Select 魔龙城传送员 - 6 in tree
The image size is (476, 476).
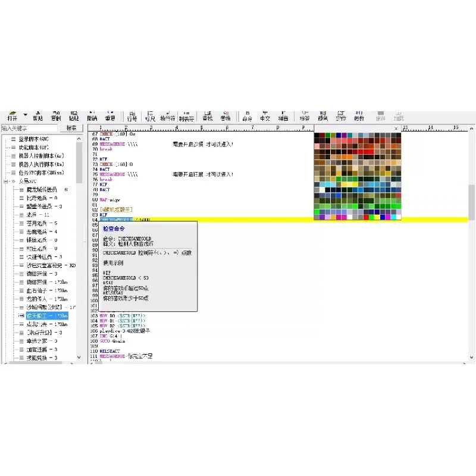(47, 189)
